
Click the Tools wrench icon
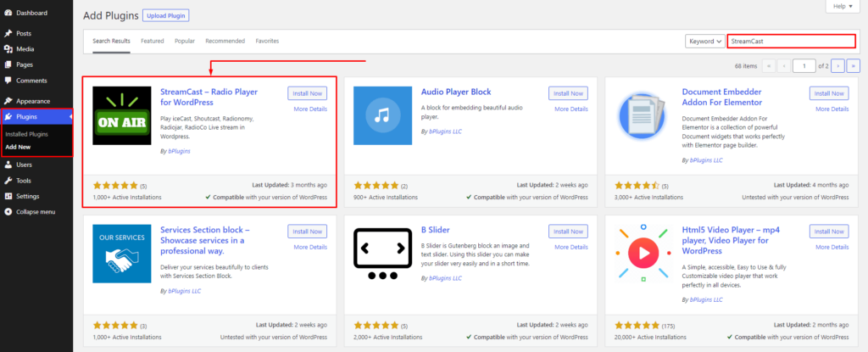pos(8,180)
